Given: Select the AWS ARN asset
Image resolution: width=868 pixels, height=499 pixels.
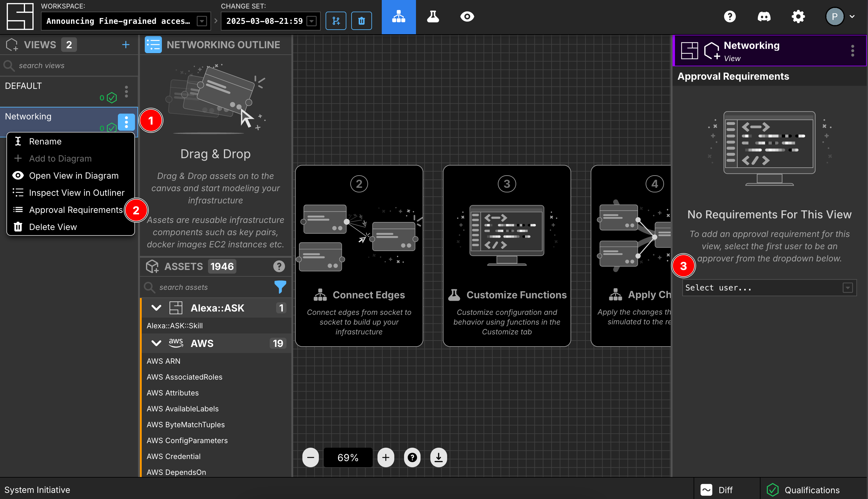Looking at the screenshot, I should pyautogui.click(x=217, y=361).
